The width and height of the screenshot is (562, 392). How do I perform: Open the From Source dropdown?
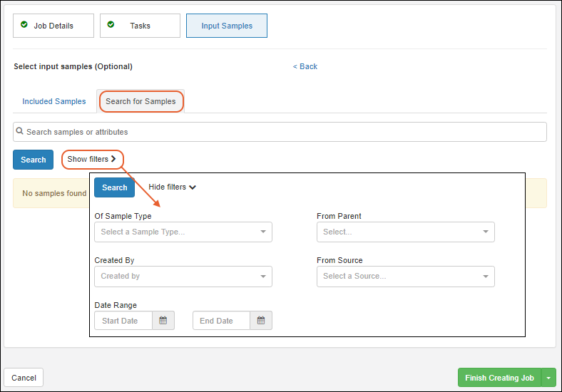[x=405, y=277]
